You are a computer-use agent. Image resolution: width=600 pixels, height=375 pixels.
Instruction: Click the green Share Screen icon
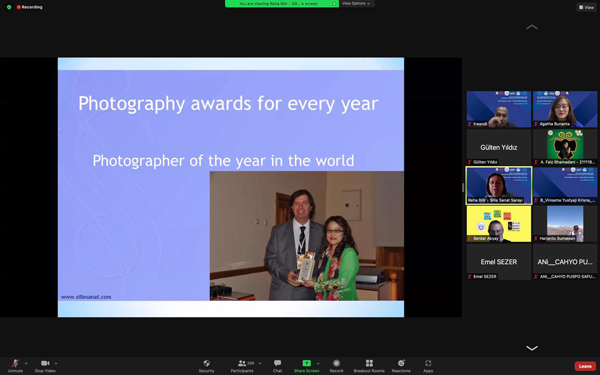[x=307, y=363]
